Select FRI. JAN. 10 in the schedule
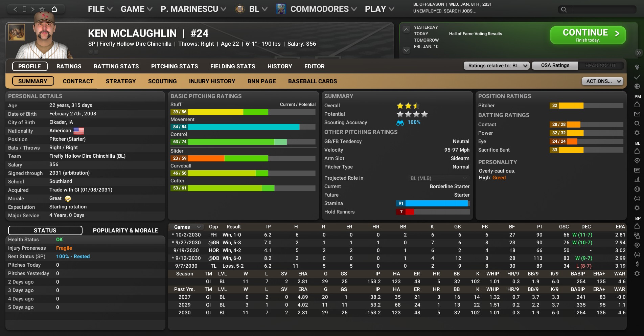The image size is (644, 336). coord(426,47)
